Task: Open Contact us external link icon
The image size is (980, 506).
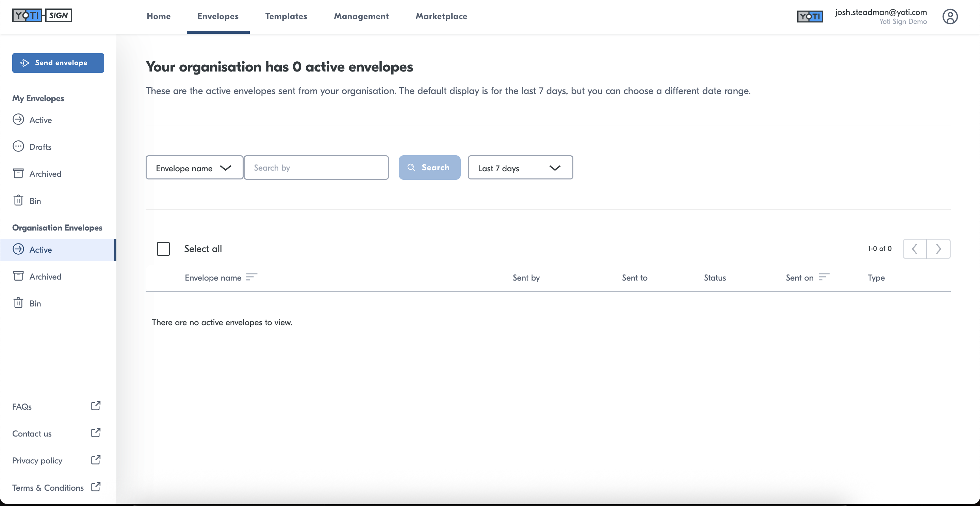Action: click(x=96, y=433)
